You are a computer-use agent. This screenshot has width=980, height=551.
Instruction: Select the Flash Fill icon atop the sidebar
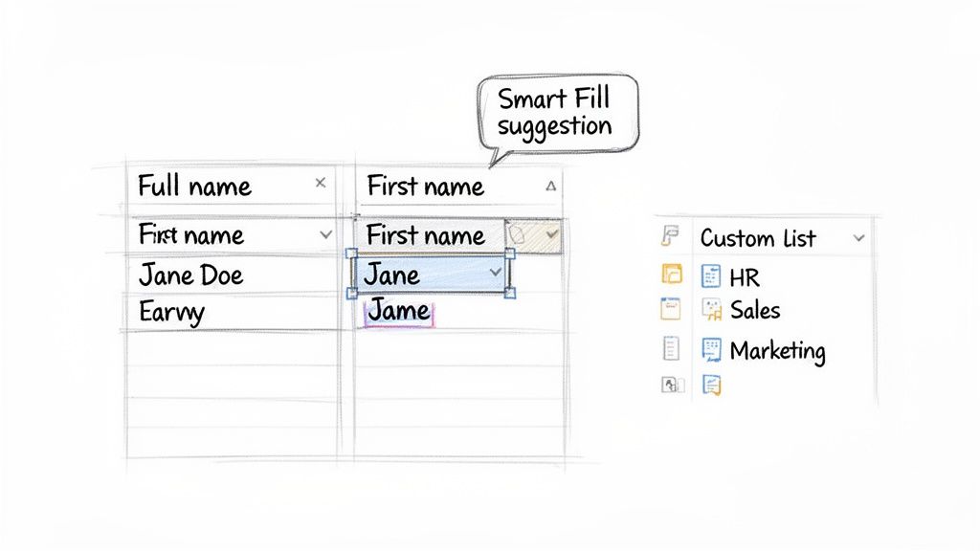click(x=673, y=235)
